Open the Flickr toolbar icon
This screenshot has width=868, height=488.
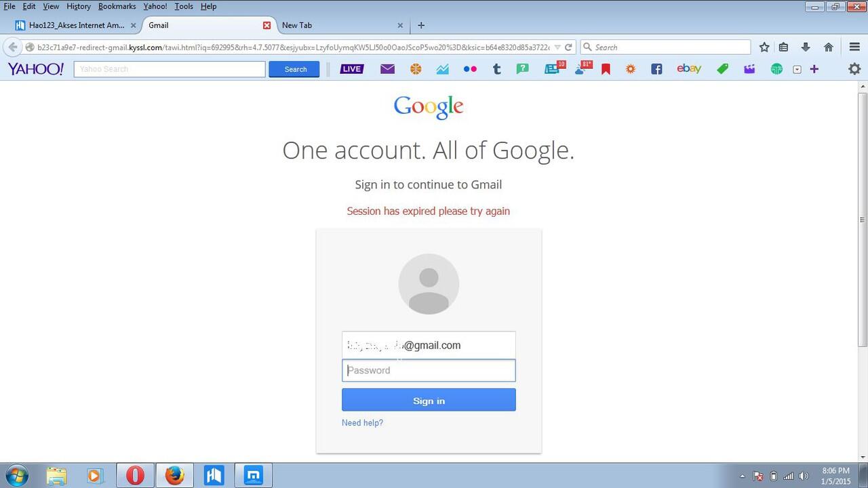470,68
